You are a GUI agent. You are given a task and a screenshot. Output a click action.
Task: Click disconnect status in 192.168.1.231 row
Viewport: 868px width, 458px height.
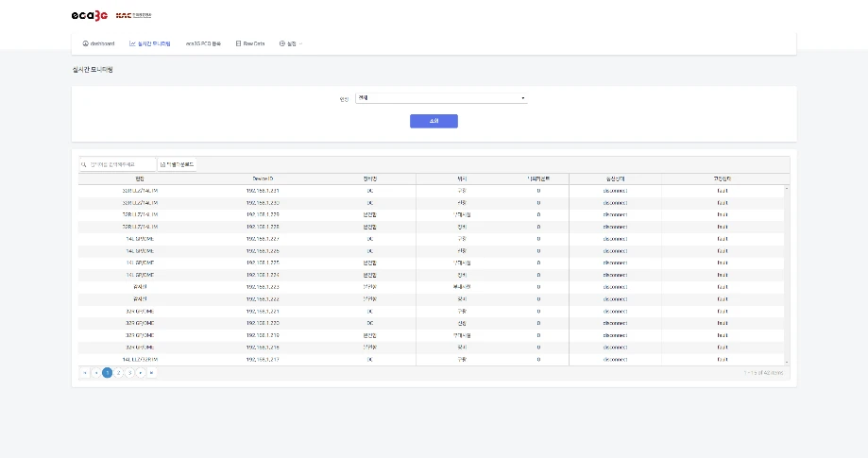[x=615, y=191]
